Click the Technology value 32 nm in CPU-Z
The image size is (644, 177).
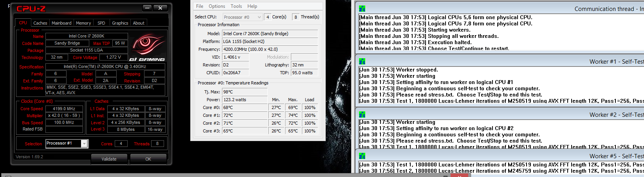click(x=57, y=57)
